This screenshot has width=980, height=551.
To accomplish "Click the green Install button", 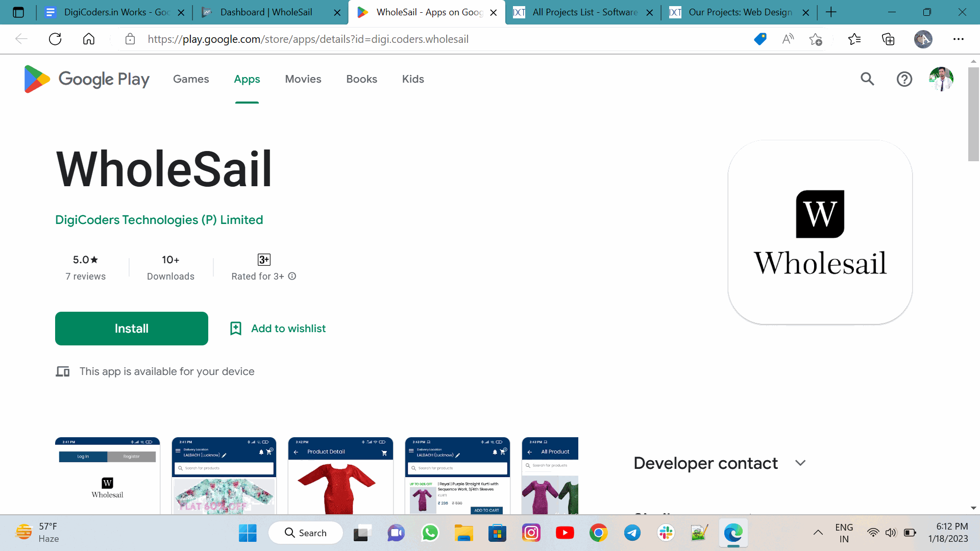I will click(132, 329).
